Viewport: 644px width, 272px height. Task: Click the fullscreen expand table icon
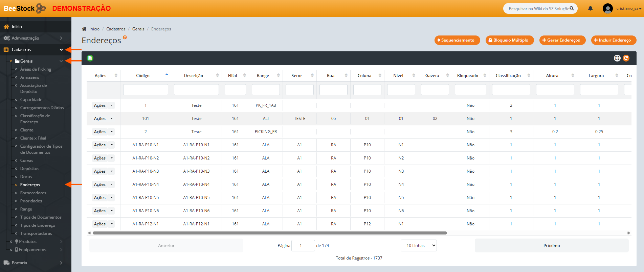coord(617,58)
